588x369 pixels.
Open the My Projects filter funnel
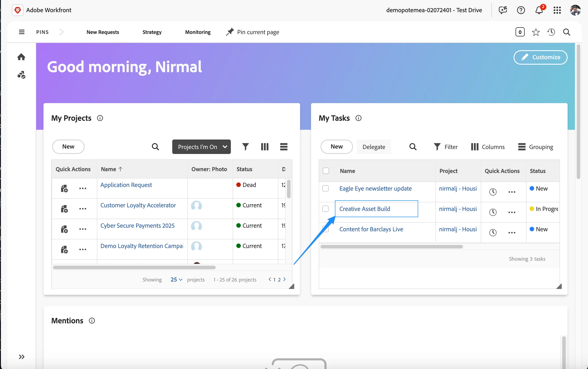coord(245,147)
